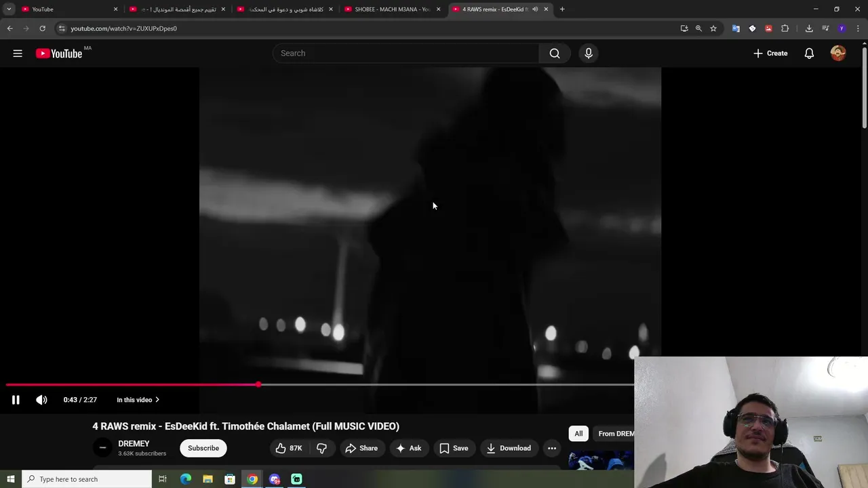The height and width of the screenshot is (488, 868).
Task: Open the page zoom magnifier icon
Action: tap(698, 28)
